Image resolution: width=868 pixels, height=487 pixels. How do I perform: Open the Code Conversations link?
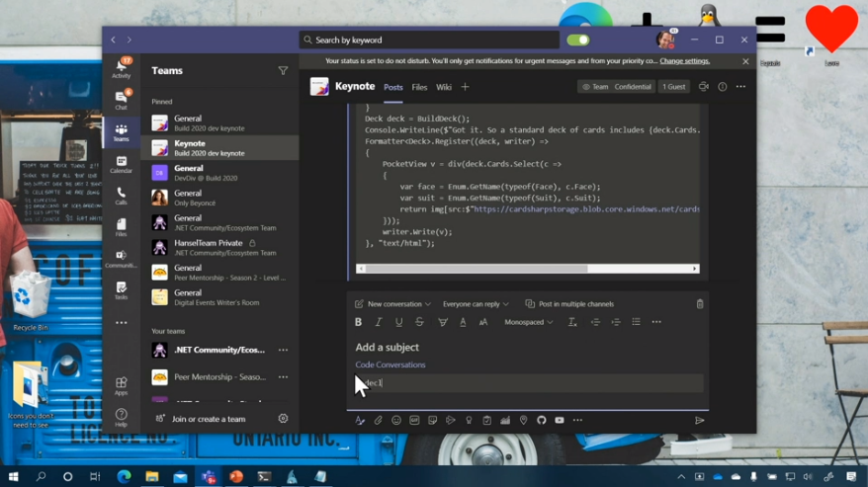(391, 365)
